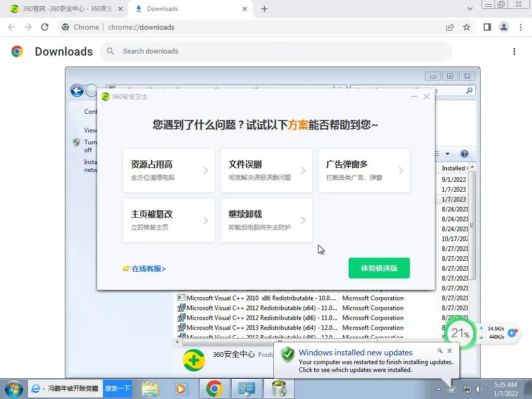Click the green 体验极速版 button

coord(379,268)
